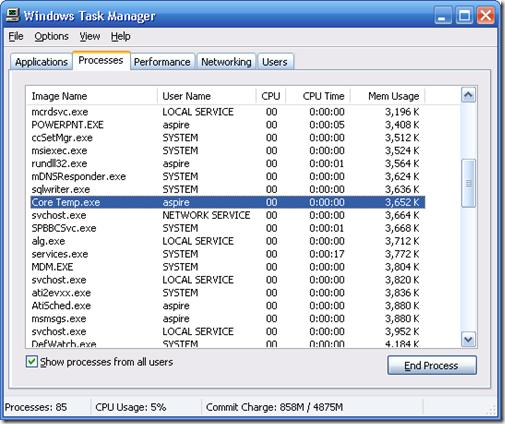Select the svchost.exe NETWORK SERVICE row
Viewport: 505px width, 424px height.
click(228, 215)
